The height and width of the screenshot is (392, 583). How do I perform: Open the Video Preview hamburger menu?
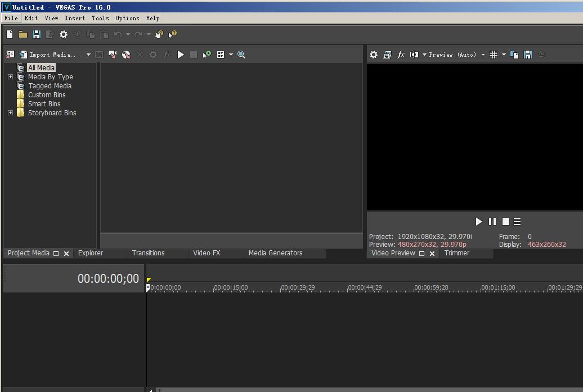tap(517, 222)
